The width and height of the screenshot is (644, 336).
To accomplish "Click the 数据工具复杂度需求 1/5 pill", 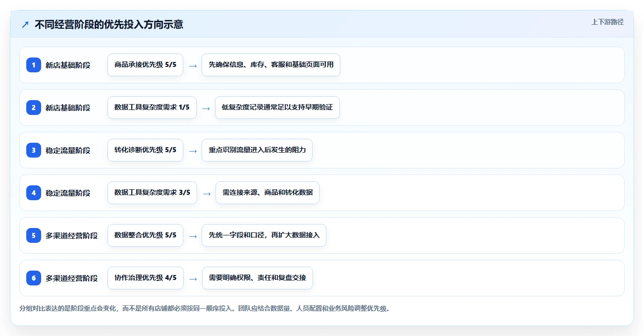I will tap(152, 108).
